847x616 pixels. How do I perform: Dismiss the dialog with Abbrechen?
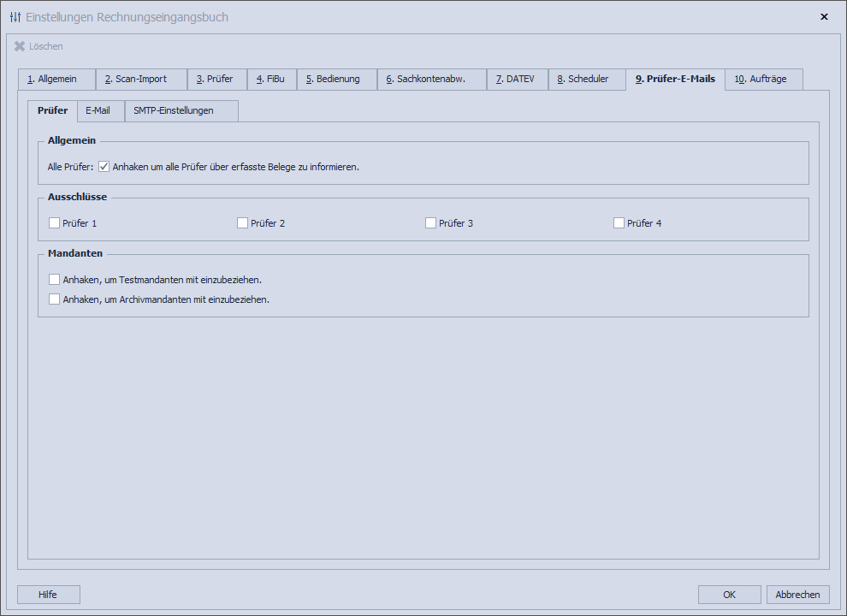tap(797, 594)
